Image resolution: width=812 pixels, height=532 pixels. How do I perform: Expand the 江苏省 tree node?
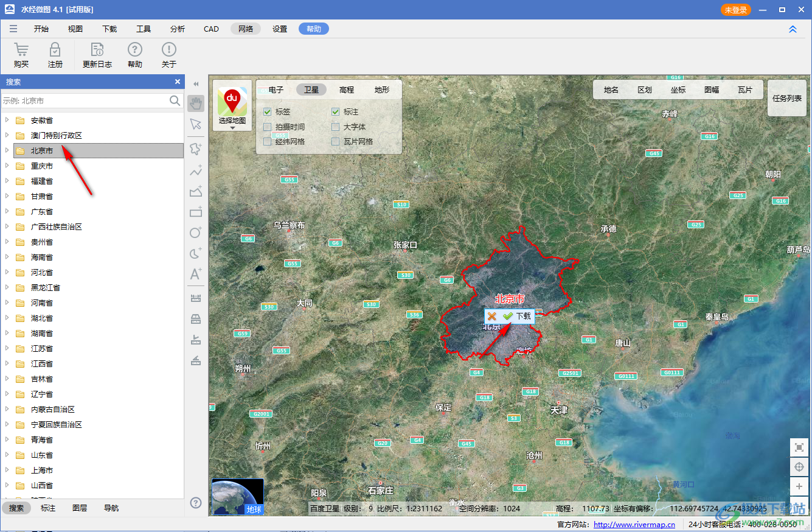pos(7,348)
